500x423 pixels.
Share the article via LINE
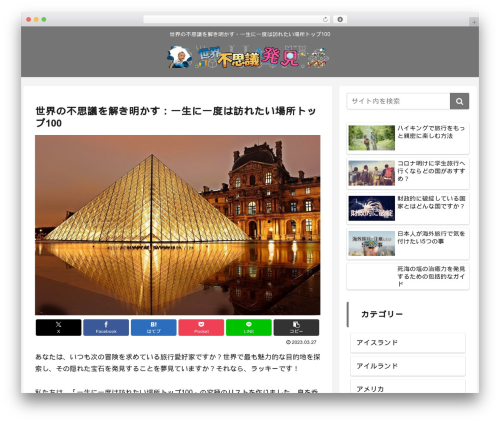[249, 327]
